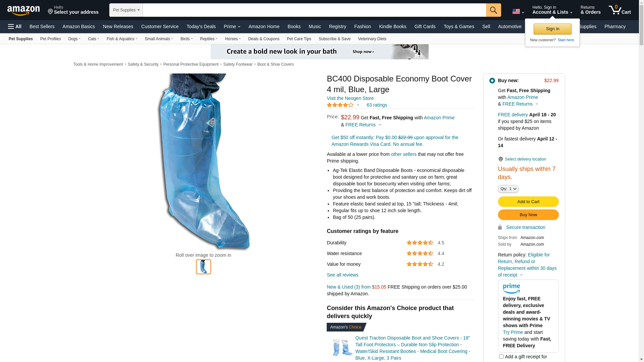The image size is (644, 362).
Task: Click the Add to Cart button
Action: coord(528,201)
